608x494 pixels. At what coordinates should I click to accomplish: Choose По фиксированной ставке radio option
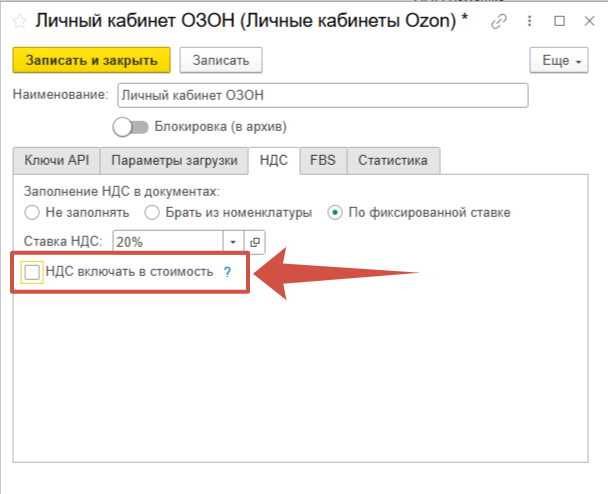(336, 212)
